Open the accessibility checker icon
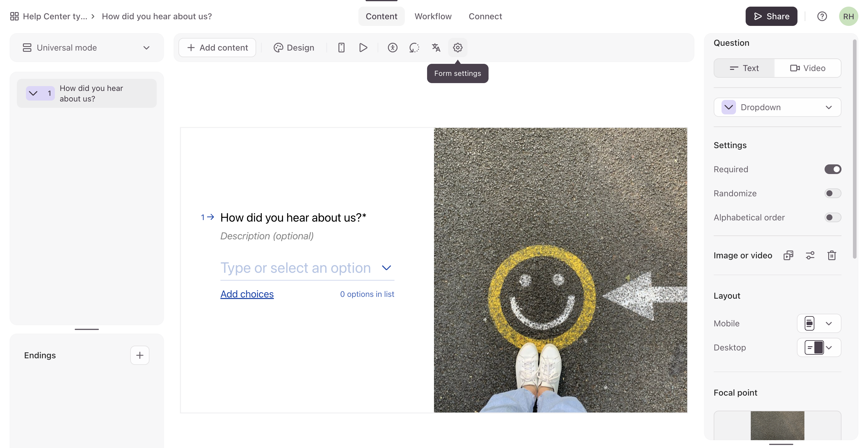Image resolution: width=868 pixels, height=448 pixels. (392, 48)
